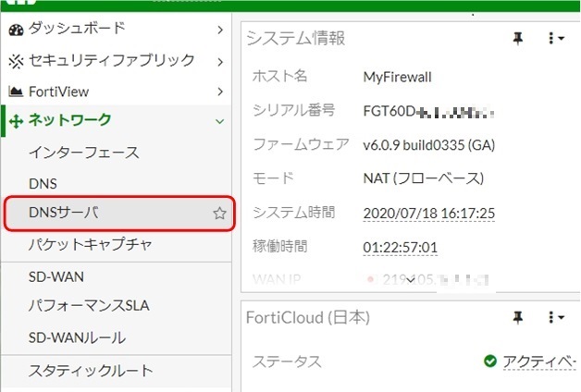Pin the システム情報 widget
581x392 pixels.
coord(518,38)
